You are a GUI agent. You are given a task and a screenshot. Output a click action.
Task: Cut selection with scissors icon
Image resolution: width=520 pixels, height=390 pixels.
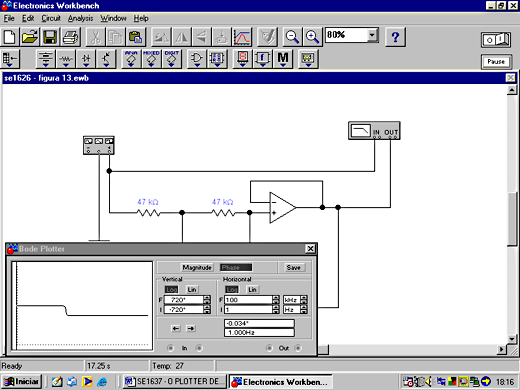[95, 37]
